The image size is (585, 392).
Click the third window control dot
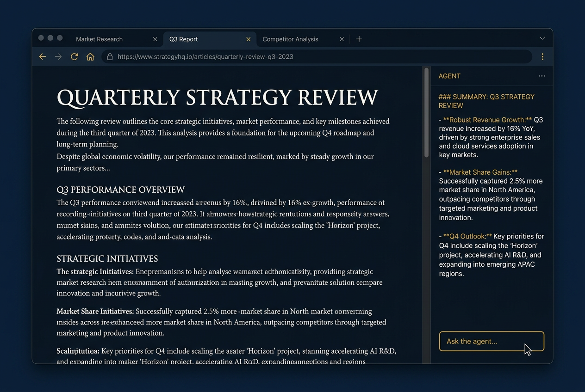60,38
